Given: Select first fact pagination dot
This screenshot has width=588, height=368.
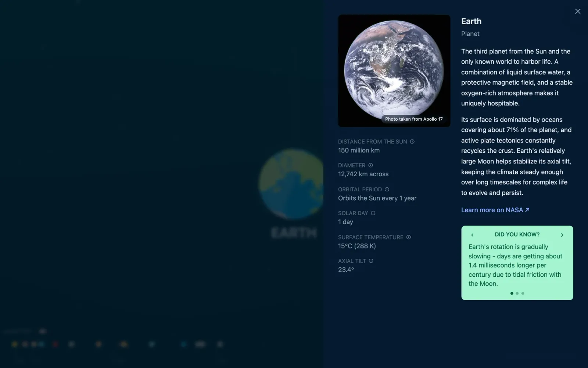Looking at the screenshot, I should click(512, 293).
